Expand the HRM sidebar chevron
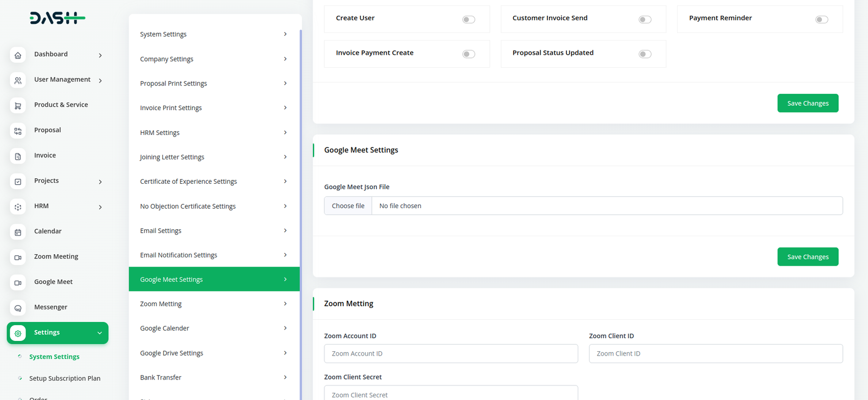Viewport: 868px width, 400px height. [100, 207]
